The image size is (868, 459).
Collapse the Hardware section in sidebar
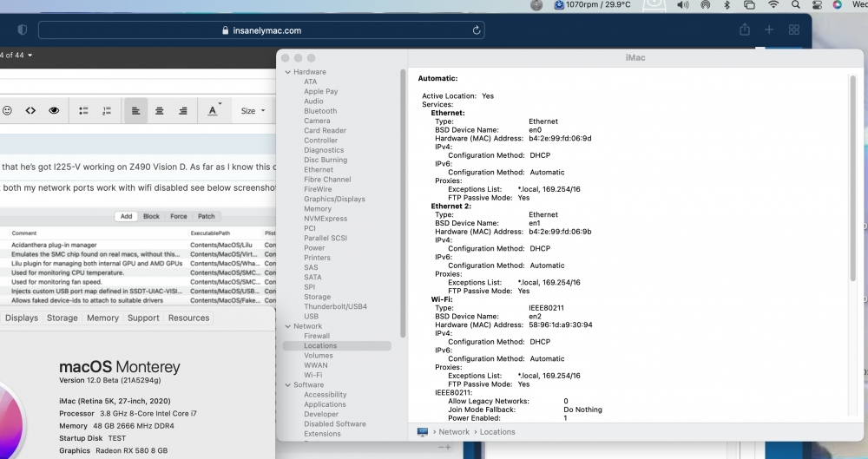(x=288, y=72)
